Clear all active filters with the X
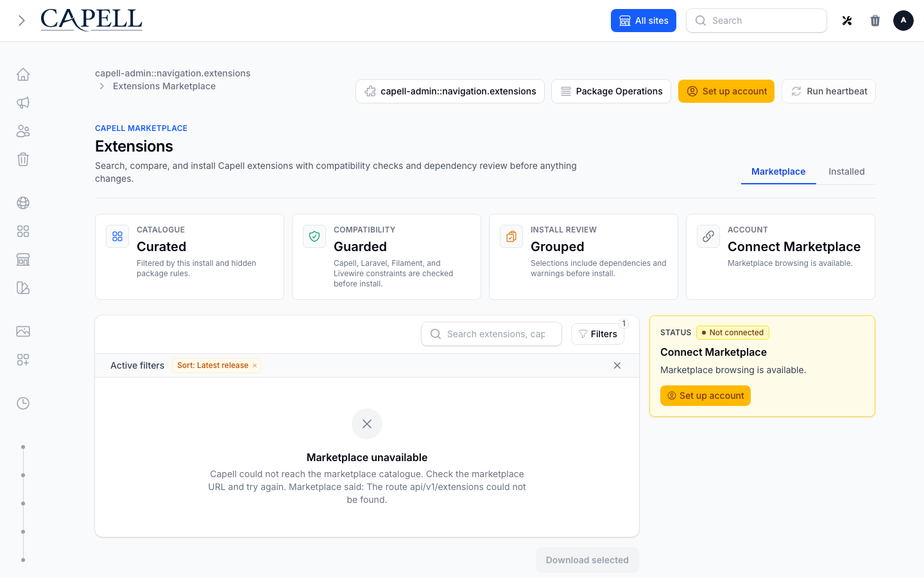The height and width of the screenshot is (578, 924). click(617, 365)
